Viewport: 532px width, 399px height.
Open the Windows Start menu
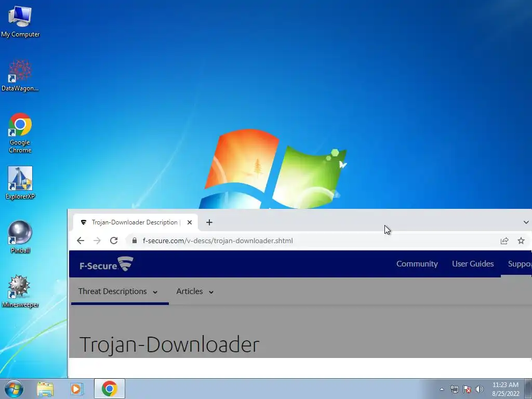click(x=14, y=389)
